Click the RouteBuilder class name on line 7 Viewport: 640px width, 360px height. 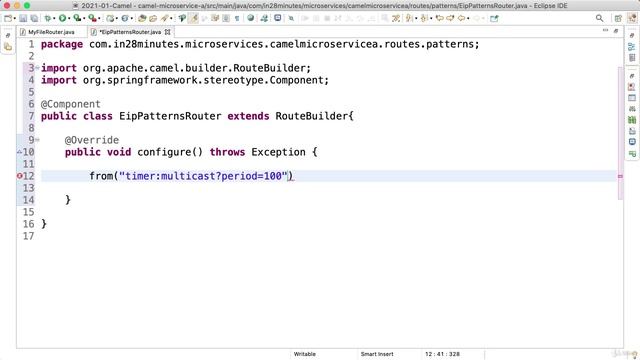coord(312,116)
